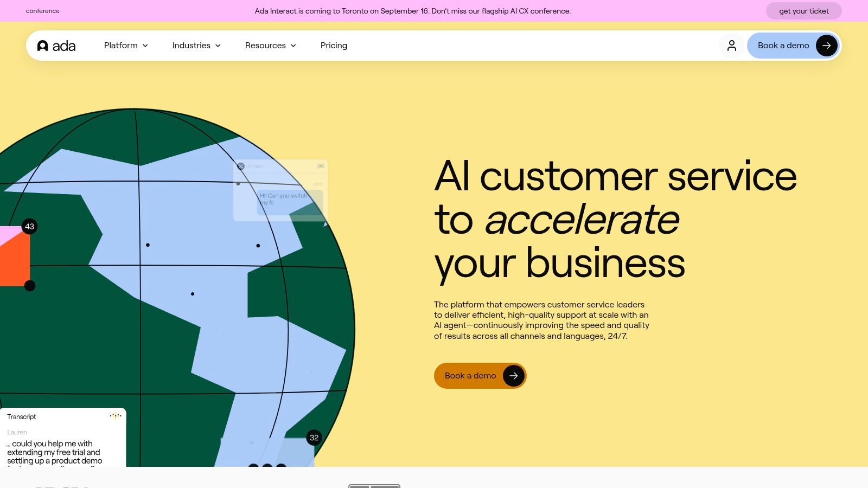Viewport: 868px width, 488px height.
Task: Click the black badge numbered 32
Action: pos(314,438)
